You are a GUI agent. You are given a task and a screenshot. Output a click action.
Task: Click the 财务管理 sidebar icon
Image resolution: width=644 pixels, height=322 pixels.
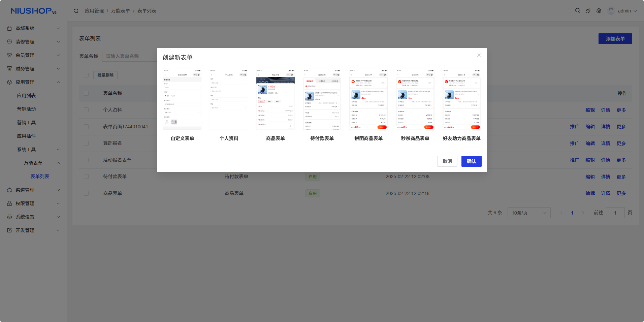pyautogui.click(x=9, y=69)
